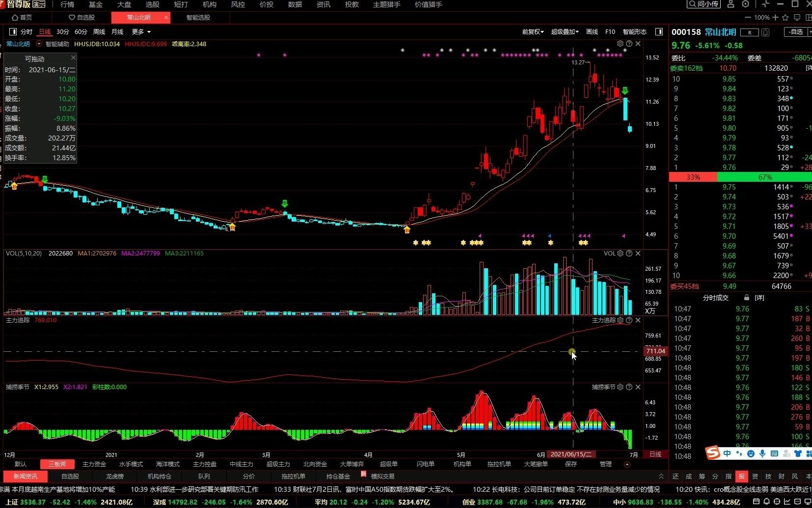This screenshot has width=812, height=508.
Task: Switch to 周线 chart period
Action: tap(99, 32)
